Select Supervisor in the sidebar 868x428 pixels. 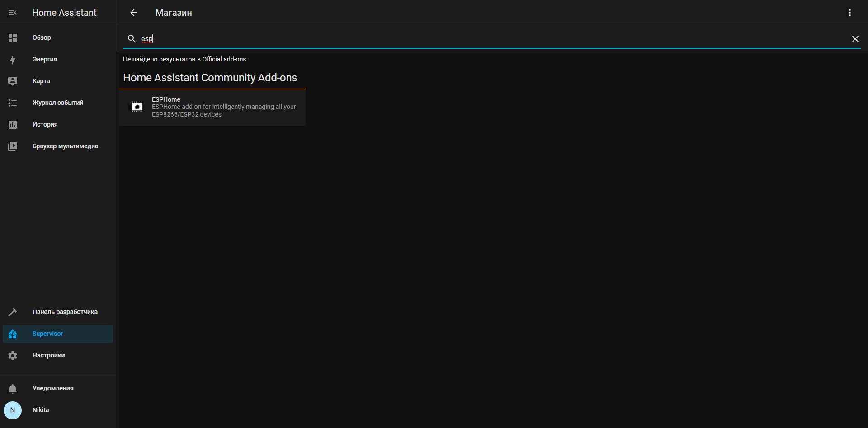pyautogui.click(x=58, y=334)
